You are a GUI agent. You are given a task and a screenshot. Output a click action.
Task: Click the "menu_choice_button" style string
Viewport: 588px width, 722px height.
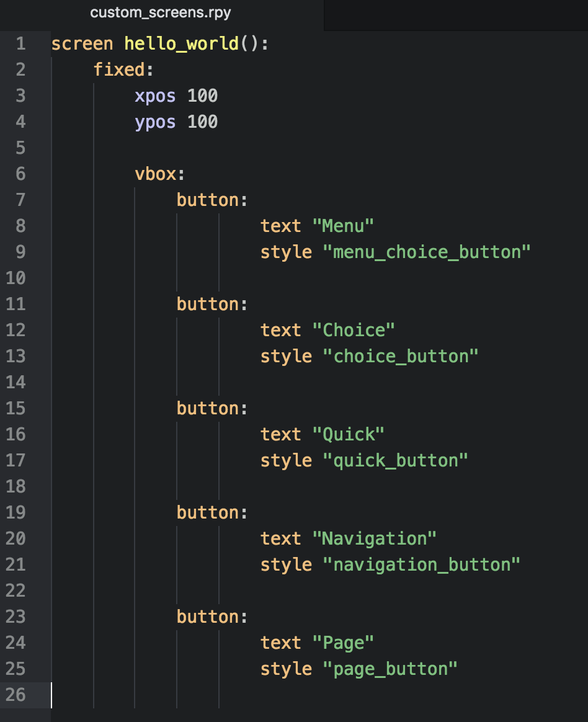click(427, 252)
